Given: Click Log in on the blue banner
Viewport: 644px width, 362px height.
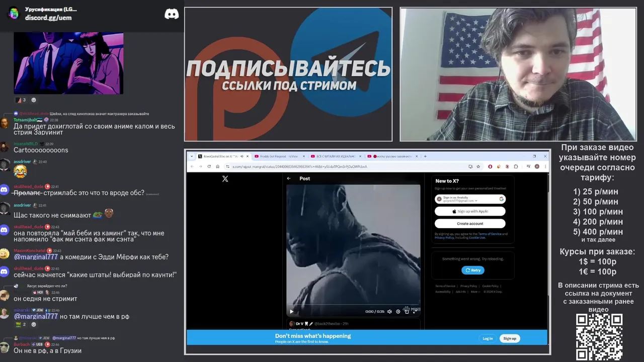Looking at the screenshot, I should (488, 338).
